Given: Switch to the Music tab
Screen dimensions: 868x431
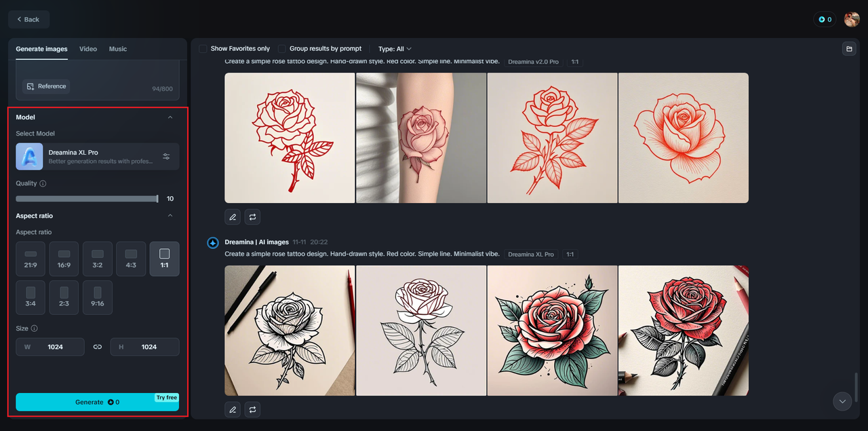Looking at the screenshot, I should [x=118, y=49].
